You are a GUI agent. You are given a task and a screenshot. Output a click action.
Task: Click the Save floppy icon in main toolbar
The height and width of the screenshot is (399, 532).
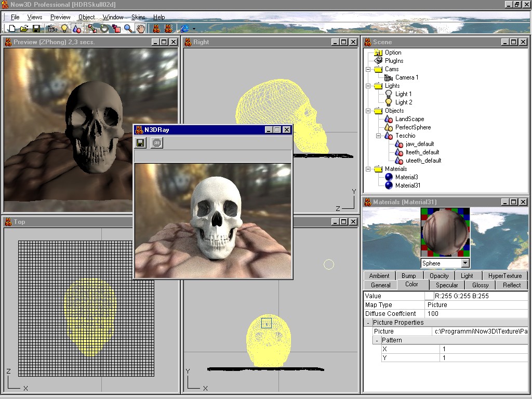coord(36,29)
